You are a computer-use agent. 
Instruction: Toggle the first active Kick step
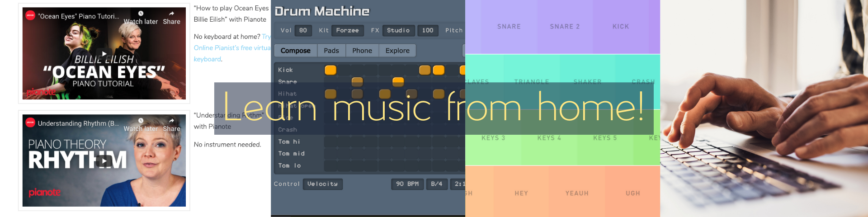click(x=330, y=70)
